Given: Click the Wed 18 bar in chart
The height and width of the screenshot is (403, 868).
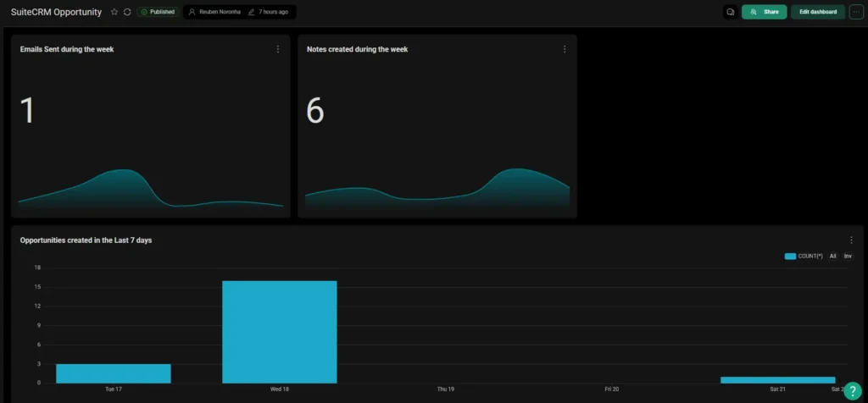Looking at the screenshot, I should point(280,332).
